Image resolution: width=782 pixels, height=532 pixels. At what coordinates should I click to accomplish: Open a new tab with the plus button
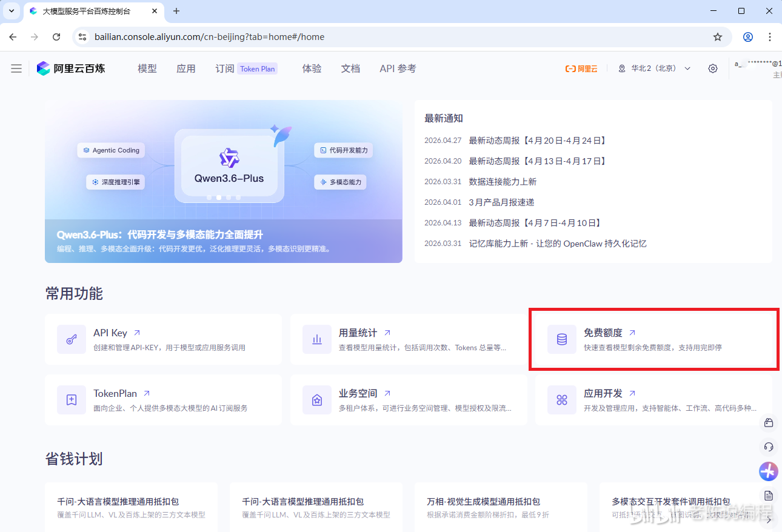point(176,11)
